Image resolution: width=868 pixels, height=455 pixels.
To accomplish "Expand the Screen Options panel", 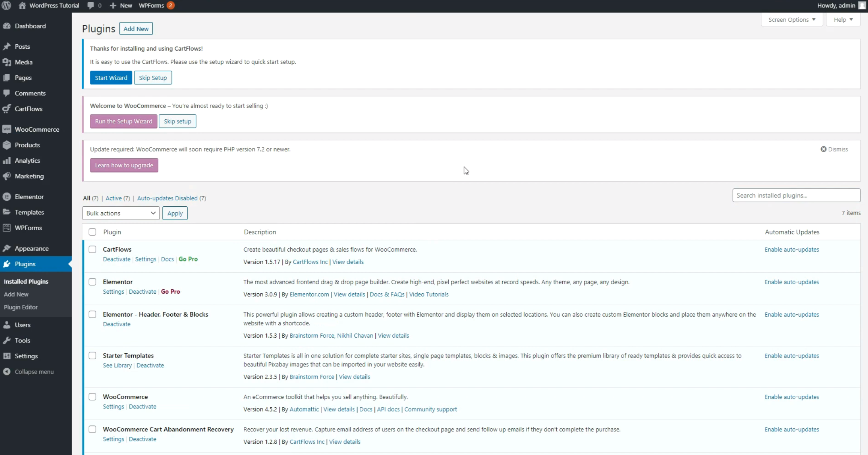I will (792, 20).
